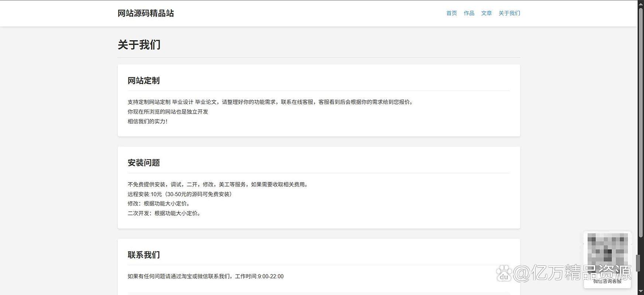Click the 安装问题 card heading

[144, 163]
